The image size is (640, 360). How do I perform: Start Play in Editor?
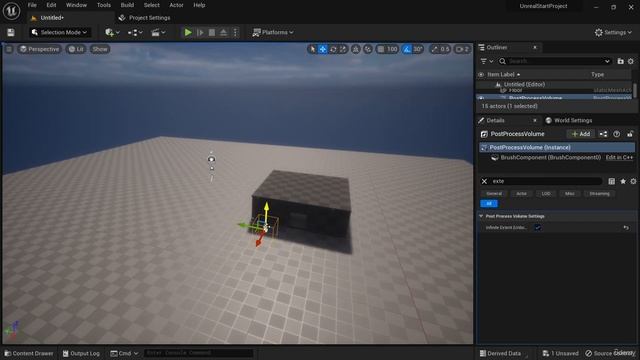[188, 32]
